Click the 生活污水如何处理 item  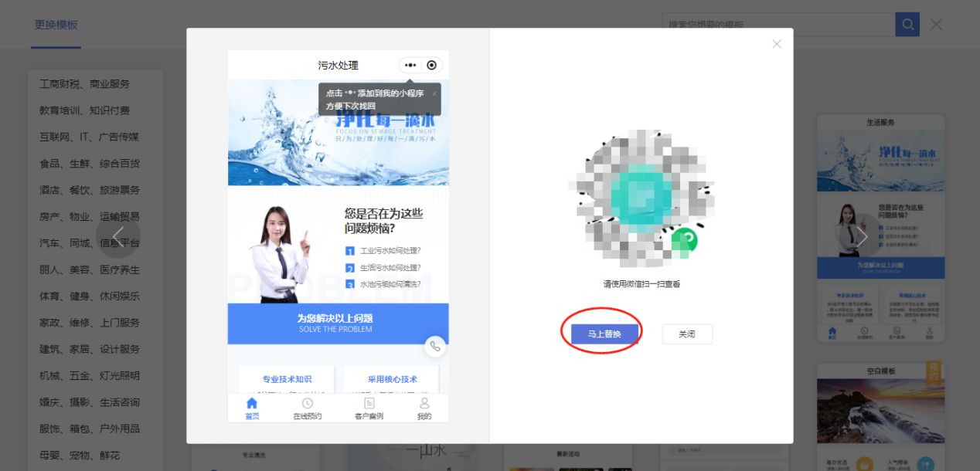383,268
